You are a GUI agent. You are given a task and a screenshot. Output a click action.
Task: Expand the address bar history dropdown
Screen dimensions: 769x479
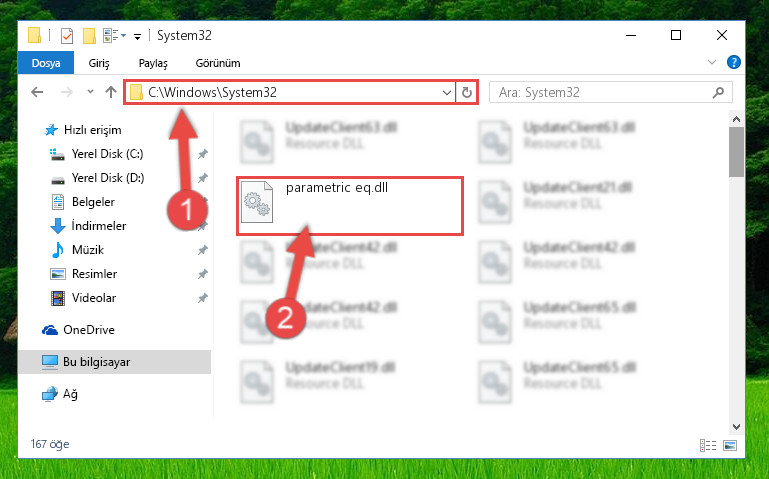coord(446,92)
